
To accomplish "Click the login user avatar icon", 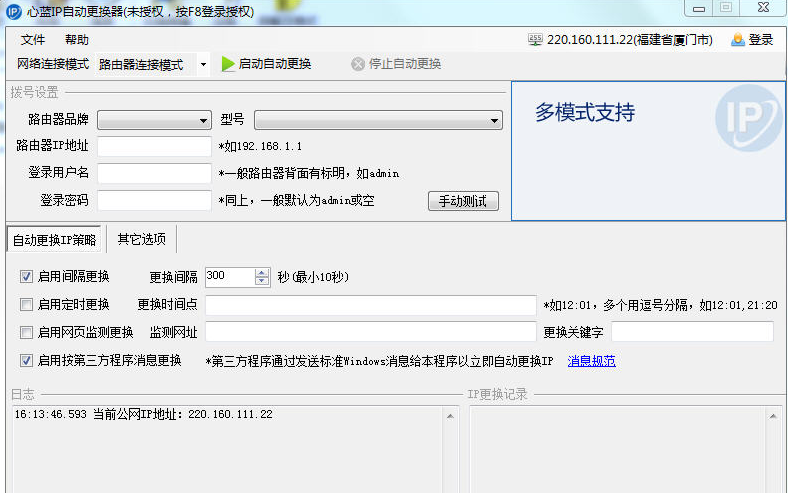I will coord(738,39).
